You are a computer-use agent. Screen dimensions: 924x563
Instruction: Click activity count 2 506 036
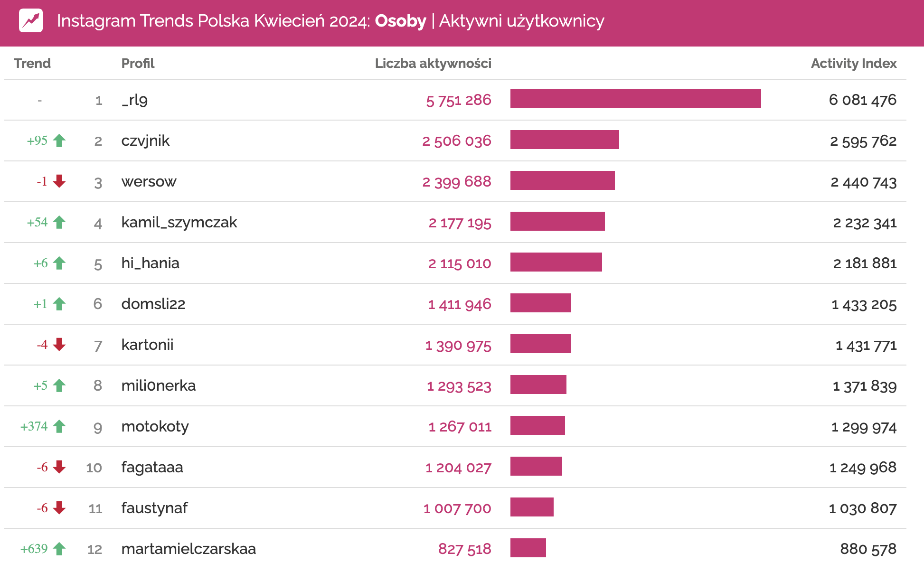tap(456, 141)
